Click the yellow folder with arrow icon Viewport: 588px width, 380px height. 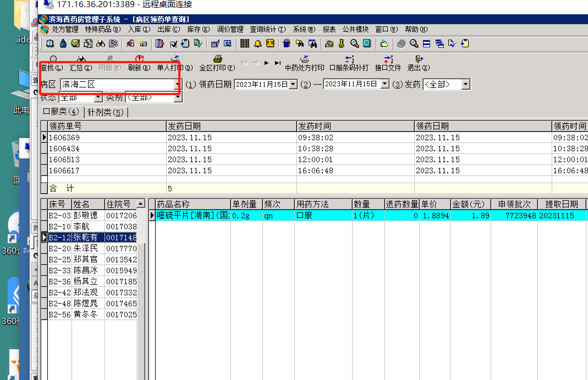(384, 44)
